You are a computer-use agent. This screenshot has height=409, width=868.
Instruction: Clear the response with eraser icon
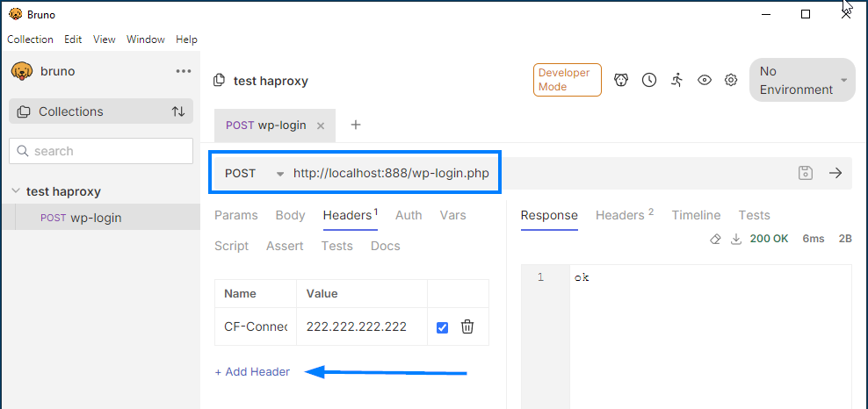click(715, 240)
